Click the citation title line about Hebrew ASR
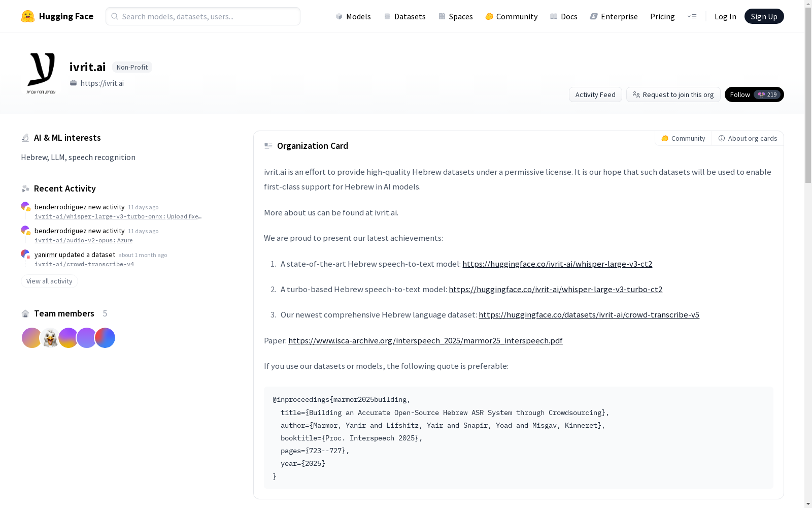This screenshot has height=508, width=812. (445, 412)
